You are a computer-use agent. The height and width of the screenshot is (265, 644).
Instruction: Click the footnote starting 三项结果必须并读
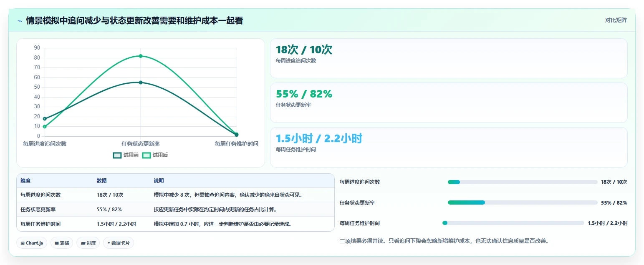tap(444, 241)
